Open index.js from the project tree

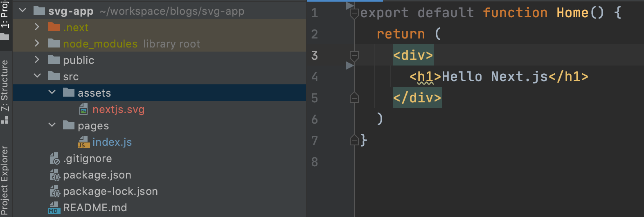112,142
